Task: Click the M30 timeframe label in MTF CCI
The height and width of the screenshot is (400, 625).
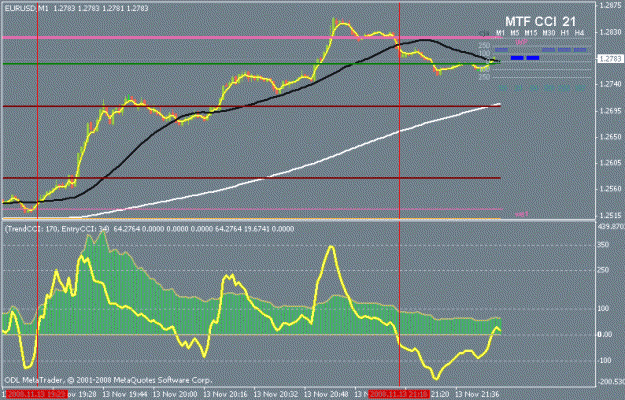Action: (549, 33)
